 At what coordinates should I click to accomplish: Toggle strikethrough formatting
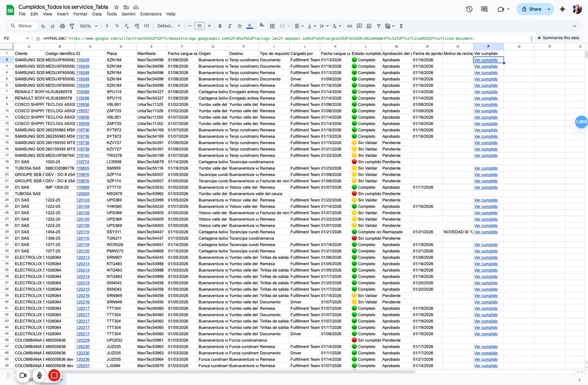point(240,26)
